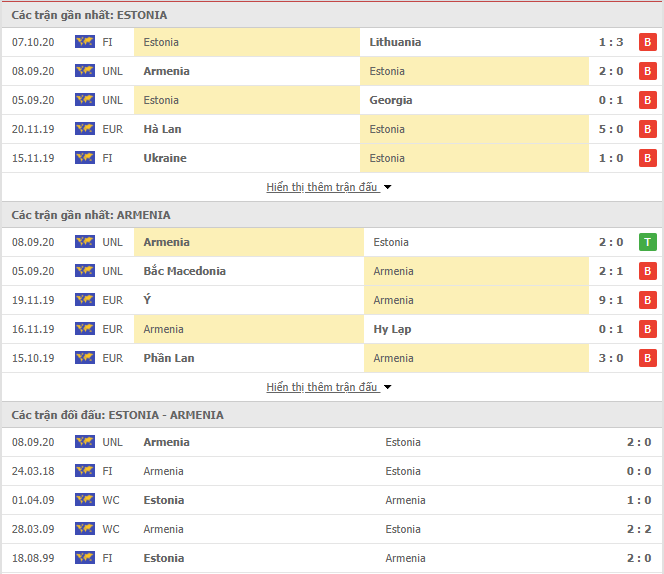Click the flag icon for 16.11.19 Armenia–Hy Lạp
The image size is (664, 574).
point(85,329)
